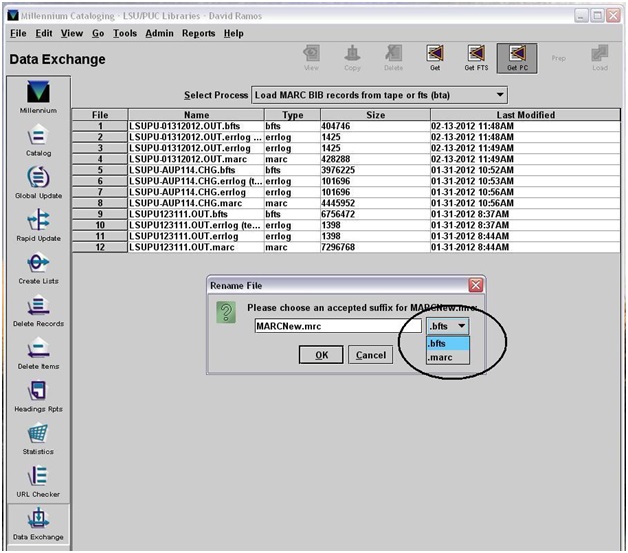Viewport: 628px width, 553px height.
Task: Select Rapid Update sidebar icon
Action: point(38,224)
